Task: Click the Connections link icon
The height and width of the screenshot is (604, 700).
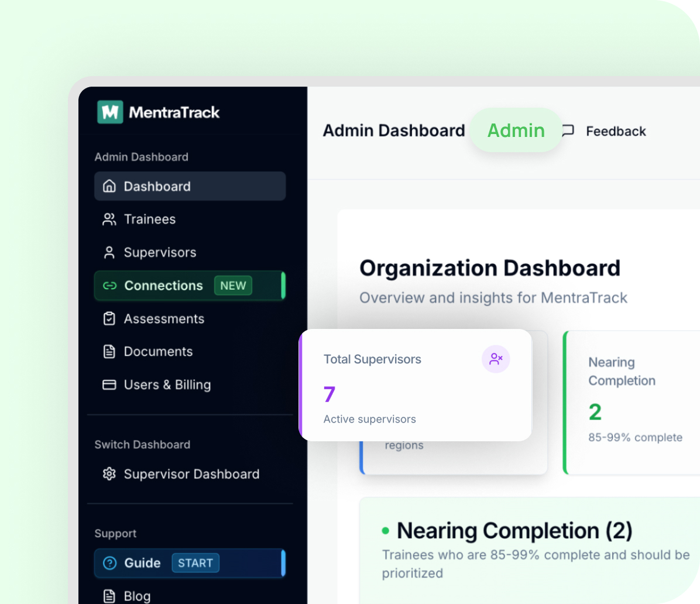Action: (x=109, y=286)
